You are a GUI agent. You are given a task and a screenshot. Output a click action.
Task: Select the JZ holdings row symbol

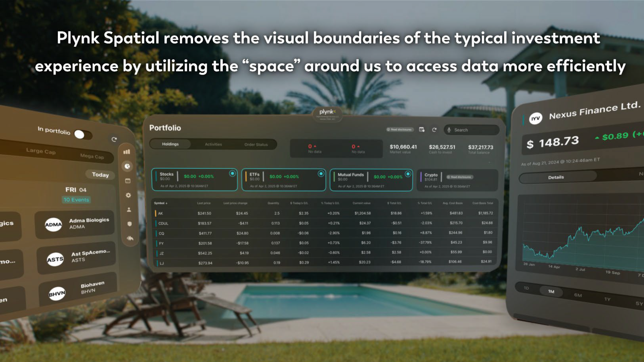coord(162,253)
